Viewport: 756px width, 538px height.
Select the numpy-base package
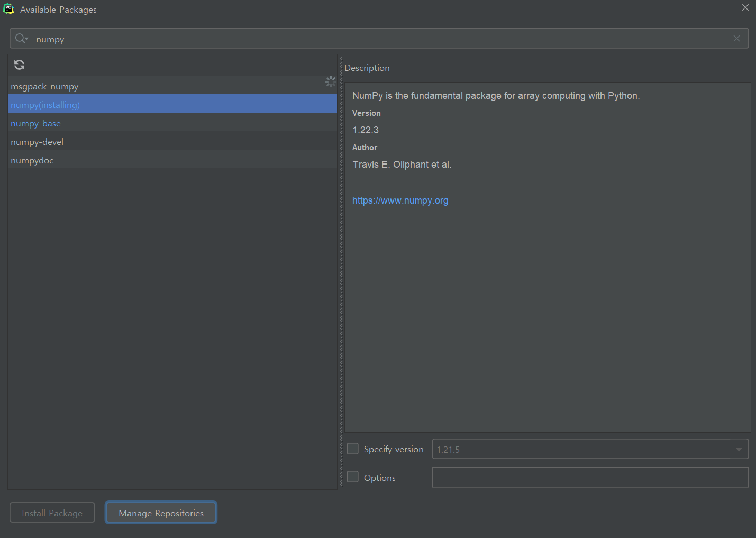172,123
